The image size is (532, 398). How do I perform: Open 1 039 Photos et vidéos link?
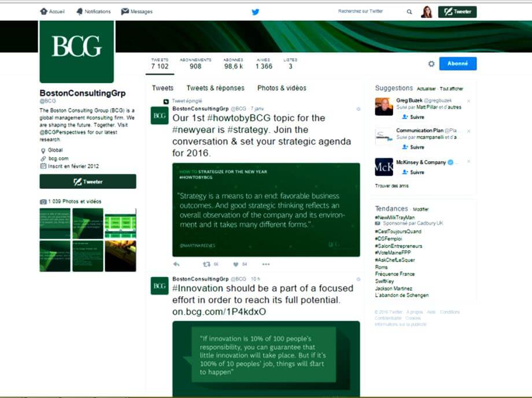pos(75,202)
